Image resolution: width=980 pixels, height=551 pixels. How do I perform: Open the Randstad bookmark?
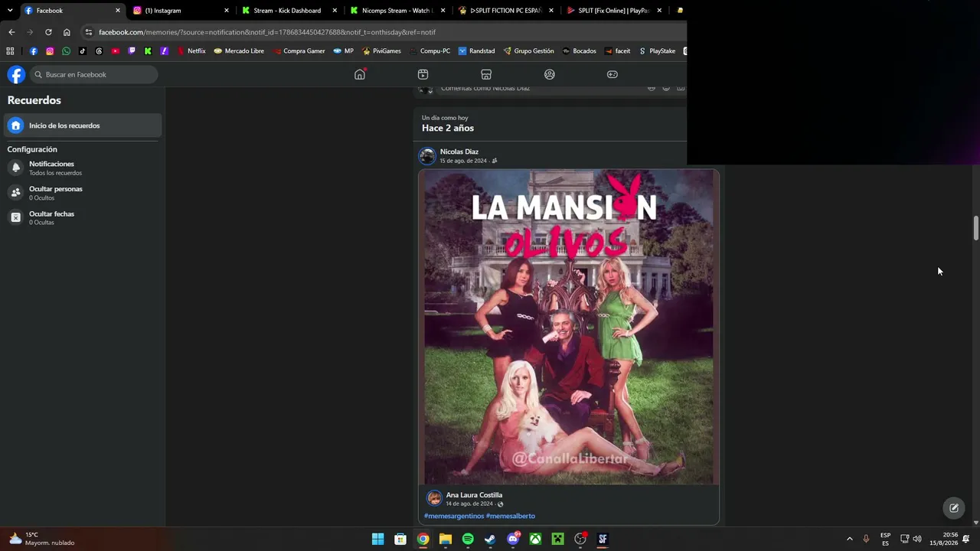(476, 51)
